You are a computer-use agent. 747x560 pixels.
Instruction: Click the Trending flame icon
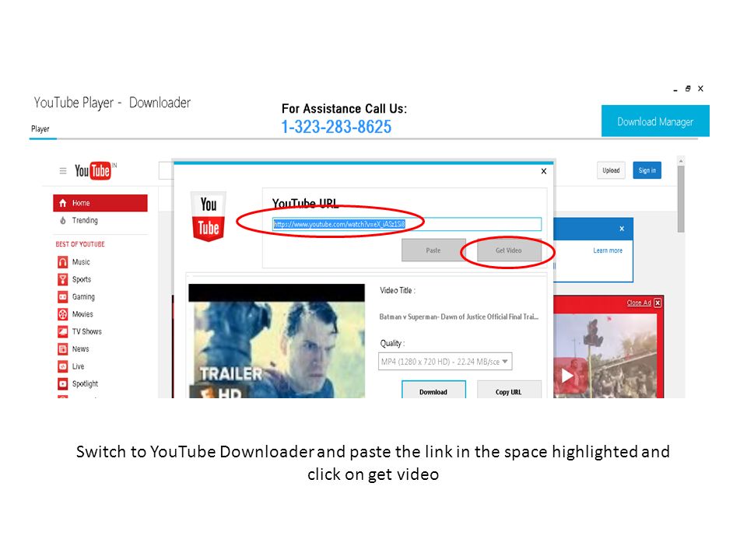(x=63, y=220)
